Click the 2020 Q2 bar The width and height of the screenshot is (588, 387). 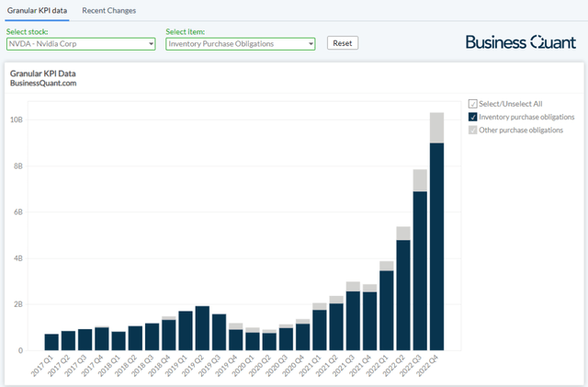click(x=269, y=341)
